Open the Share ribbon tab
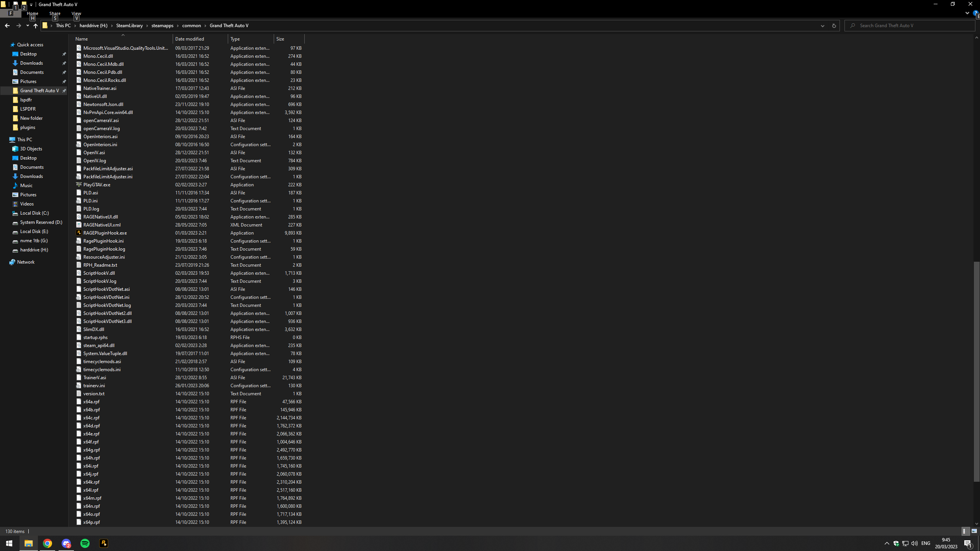This screenshot has height=551, width=980. (55, 13)
